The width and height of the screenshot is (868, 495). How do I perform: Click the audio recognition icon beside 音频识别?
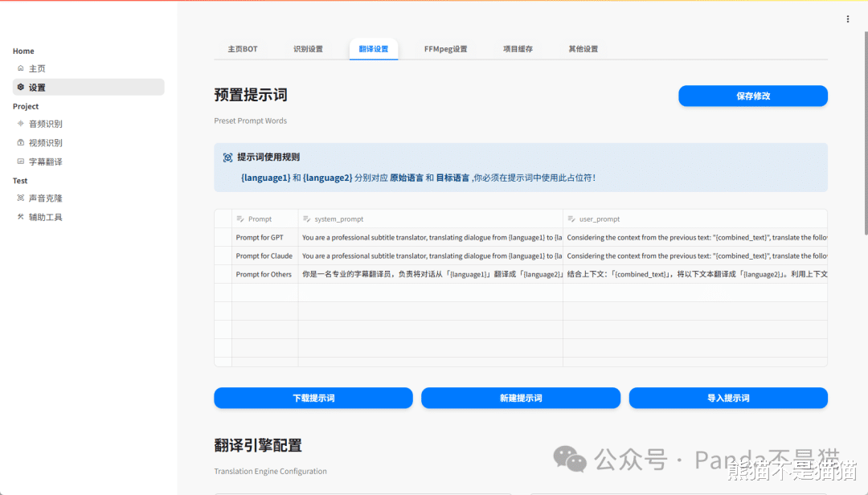(20, 124)
